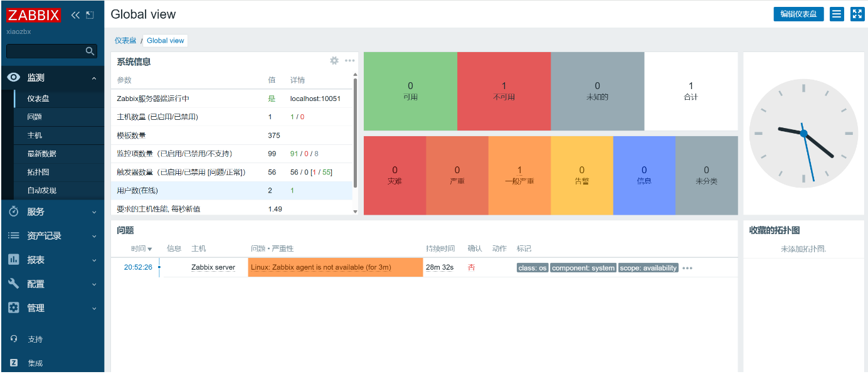Expand the 配置 menu section
The image size is (868, 374).
pyautogui.click(x=94, y=284)
